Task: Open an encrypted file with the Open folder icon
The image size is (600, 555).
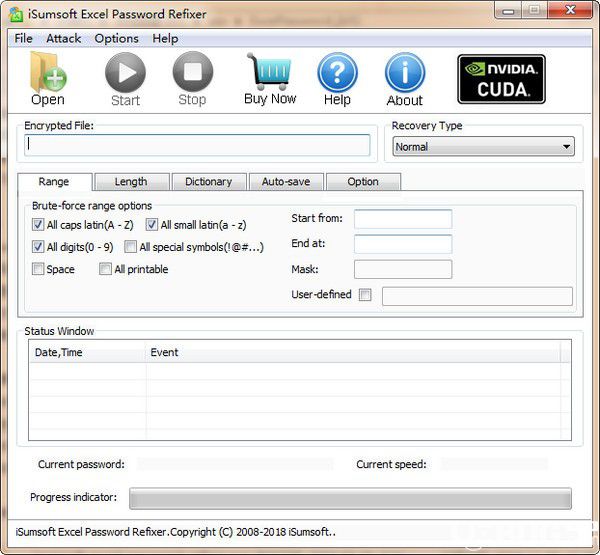Action: tap(48, 78)
